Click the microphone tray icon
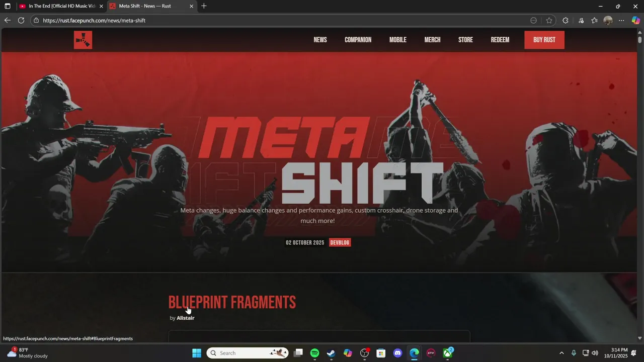 pyautogui.click(x=574, y=353)
